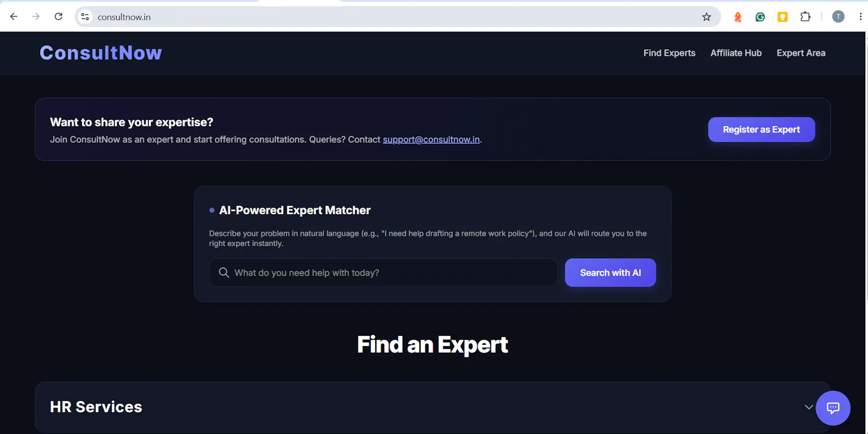The image size is (868, 434).
Task: Expand the HR Services chevron
Action: pos(808,407)
